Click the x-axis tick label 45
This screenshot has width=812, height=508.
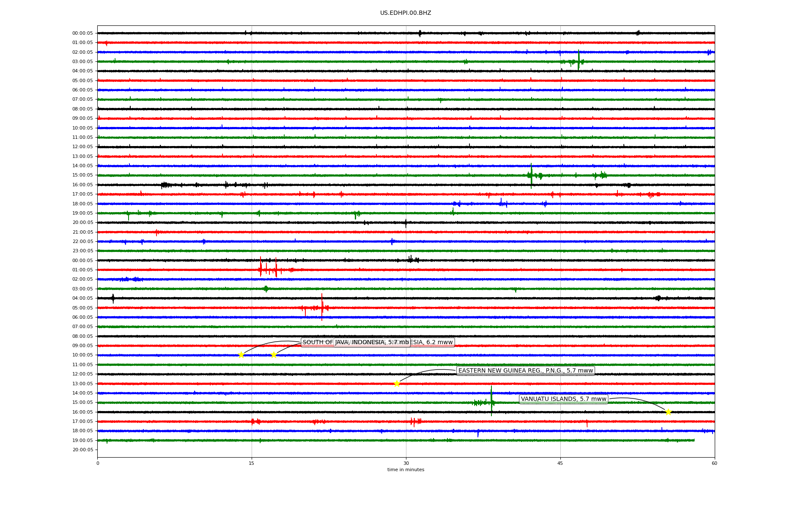[x=560, y=463]
